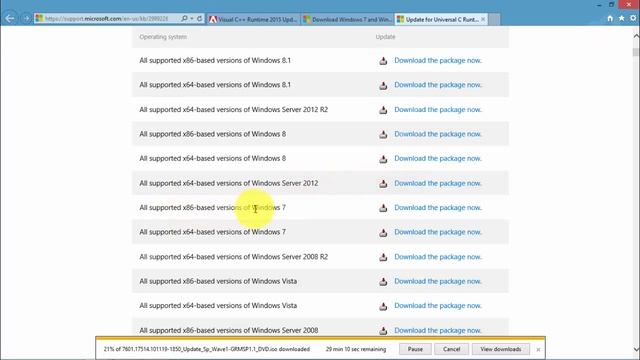Click download icon for Server 2008 R2

tap(383, 257)
